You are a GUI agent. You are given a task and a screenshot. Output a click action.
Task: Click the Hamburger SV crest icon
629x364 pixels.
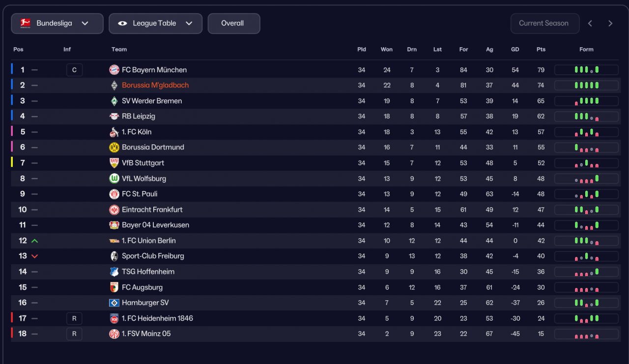pos(114,303)
